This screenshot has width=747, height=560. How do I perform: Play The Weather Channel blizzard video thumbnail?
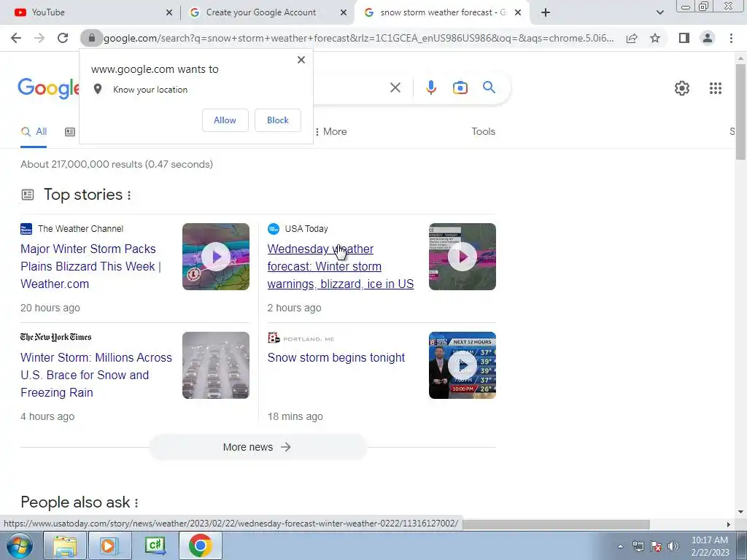[216, 257]
